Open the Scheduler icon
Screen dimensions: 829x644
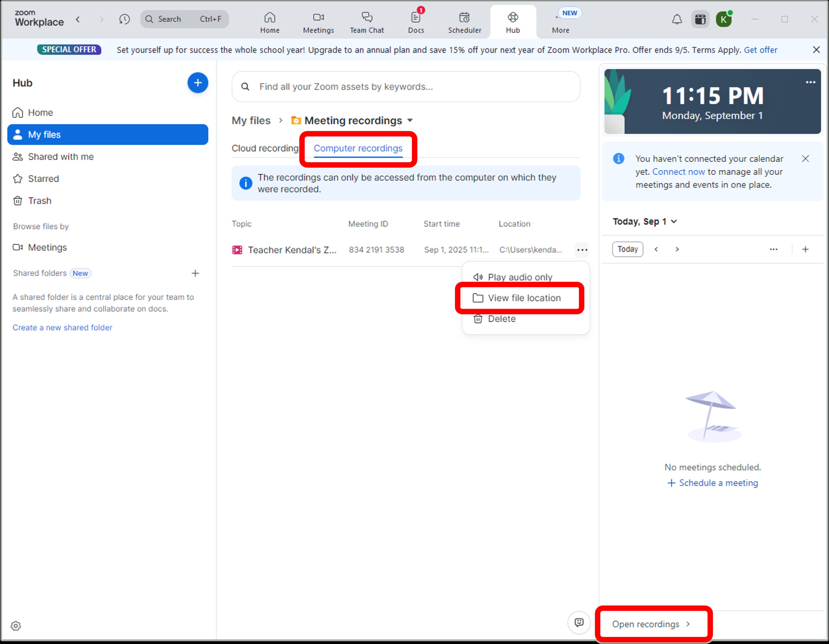click(464, 22)
